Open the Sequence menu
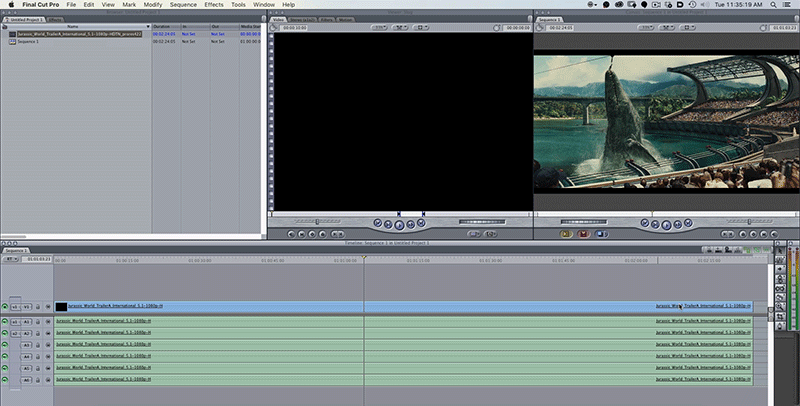The width and height of the screenshot is (800, 406). [x=183, y=5]
